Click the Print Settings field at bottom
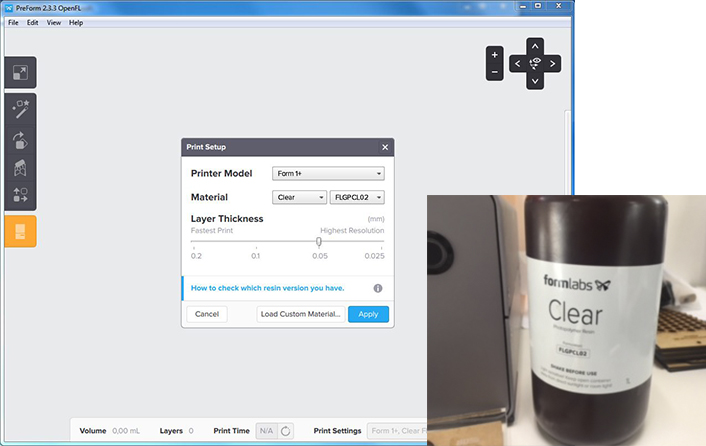 pyautogui.click(x=397, y=431)
